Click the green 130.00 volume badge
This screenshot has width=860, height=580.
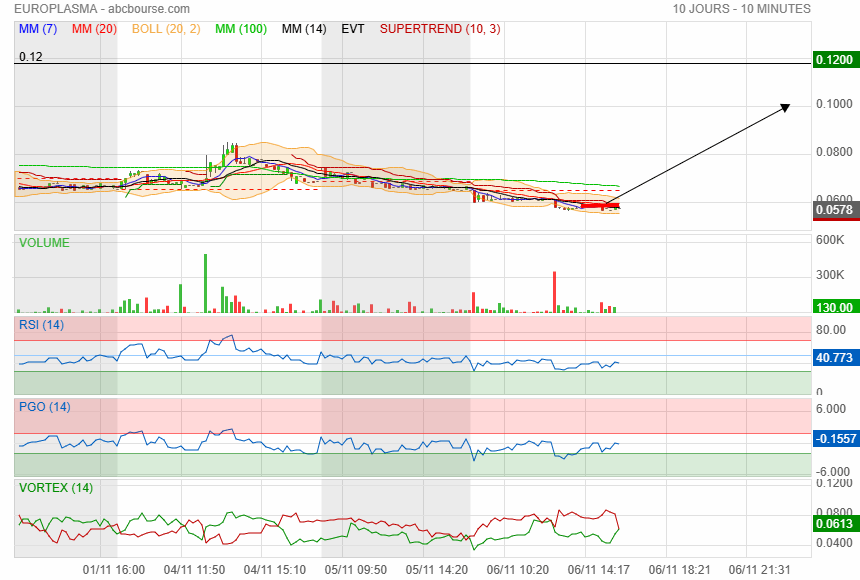[834, 307]
